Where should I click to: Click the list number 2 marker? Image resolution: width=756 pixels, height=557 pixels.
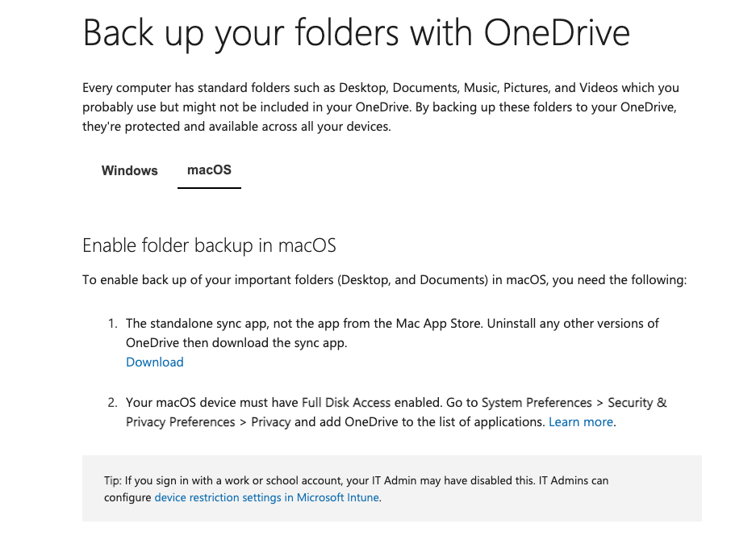point(113,403)
